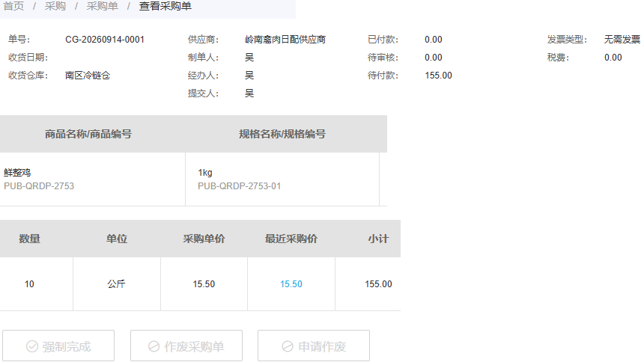644x362 pixels.
Task: Click the 作废采购单 button
Action: pyautogui.click(x=186, y=346)
